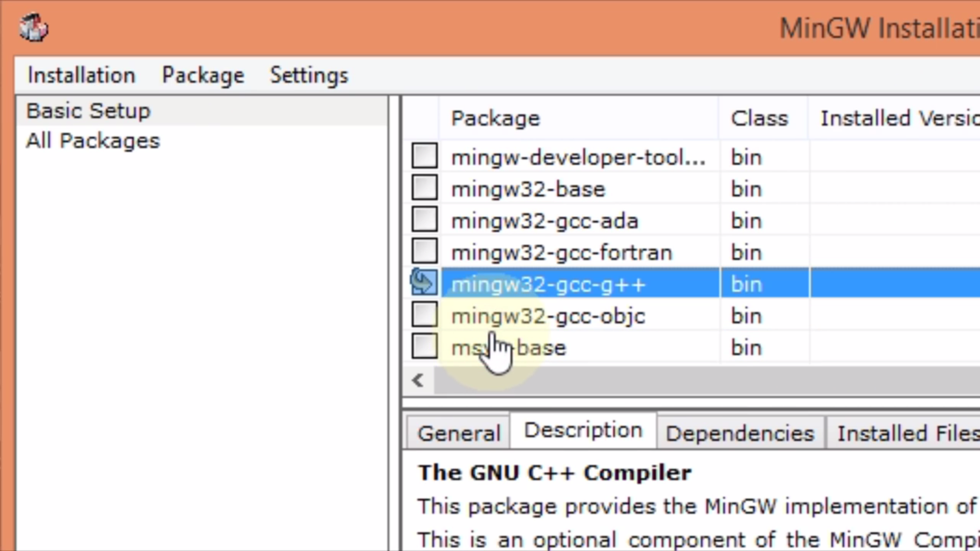980x551 pixels.
Task: Open the Package menu
Action: tap(203, 75)
